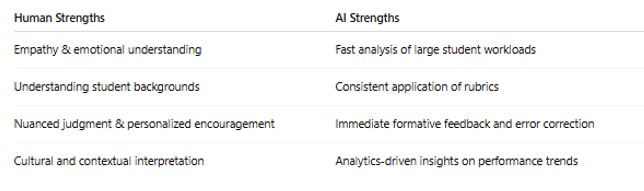This screenshot has height=191, width=644.
Task: Click the word "Empathy" in first row
Action: tap(36, 50)
